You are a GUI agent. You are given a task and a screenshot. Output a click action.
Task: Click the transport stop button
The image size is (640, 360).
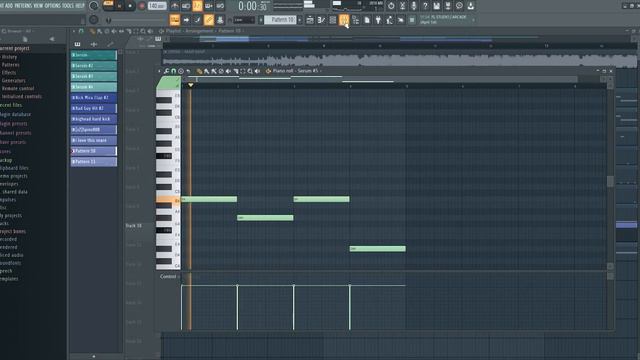130,6
